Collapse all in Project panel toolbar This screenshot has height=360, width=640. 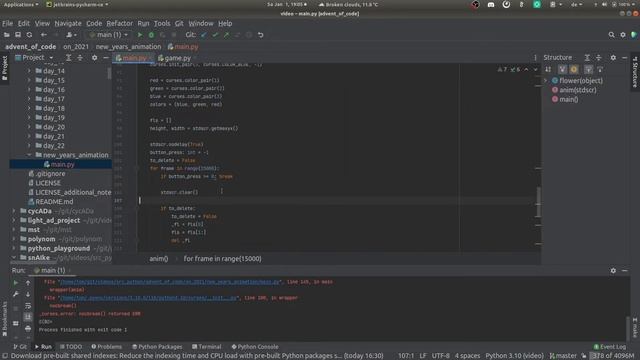80,58
